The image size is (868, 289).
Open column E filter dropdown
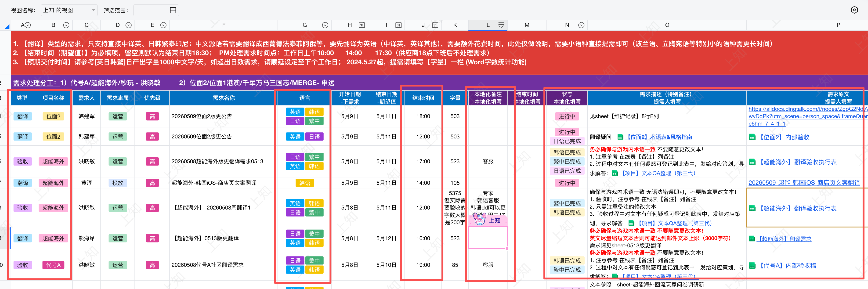pyautogui.click(x=163, y=25)
